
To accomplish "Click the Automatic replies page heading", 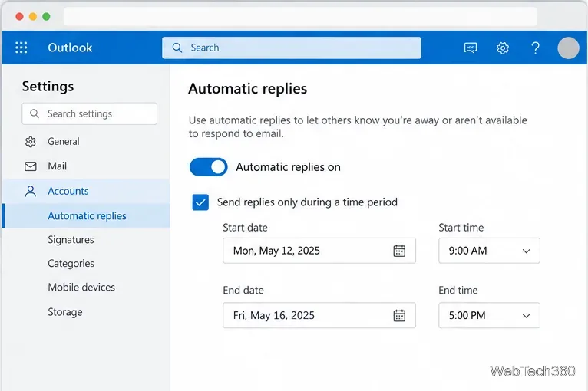I will coord(247,89).
